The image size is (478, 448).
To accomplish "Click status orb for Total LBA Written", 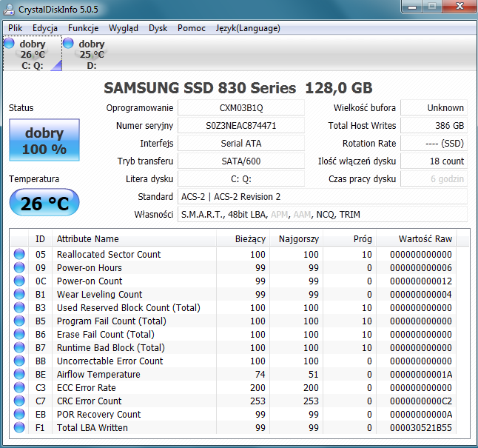I will [x=19, y=427].
